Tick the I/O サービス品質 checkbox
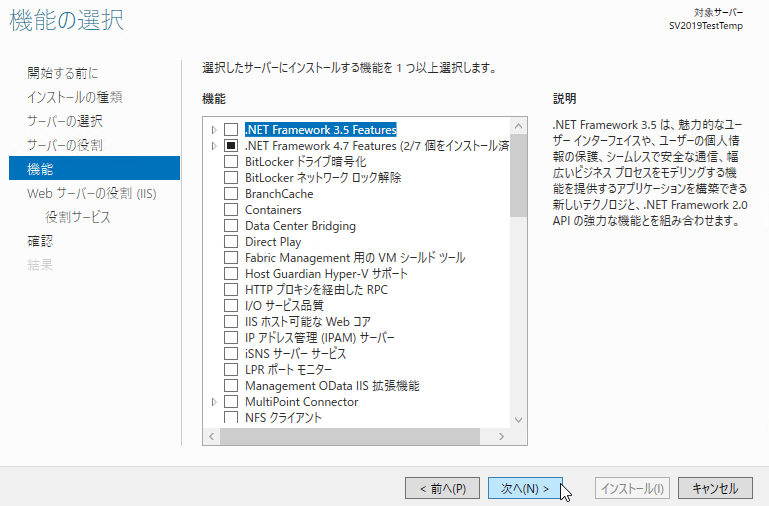The width and height of the screenshot is (769, 506). (231, 306)
